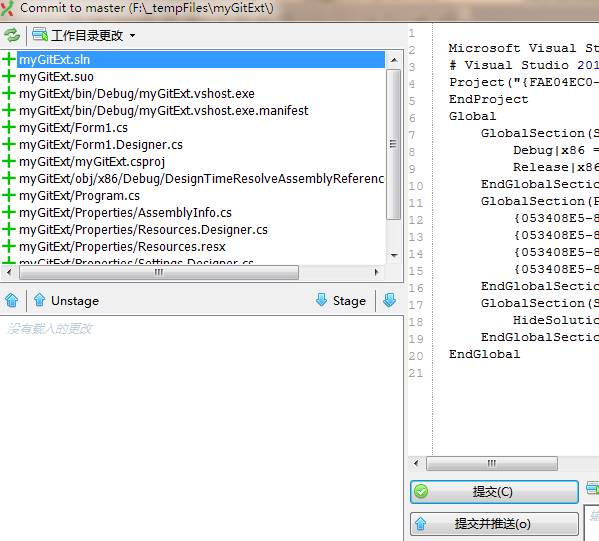599x541 pixels.
Task: Select myGitExt.vshost.exe file row
Action: tap(201, 94)
